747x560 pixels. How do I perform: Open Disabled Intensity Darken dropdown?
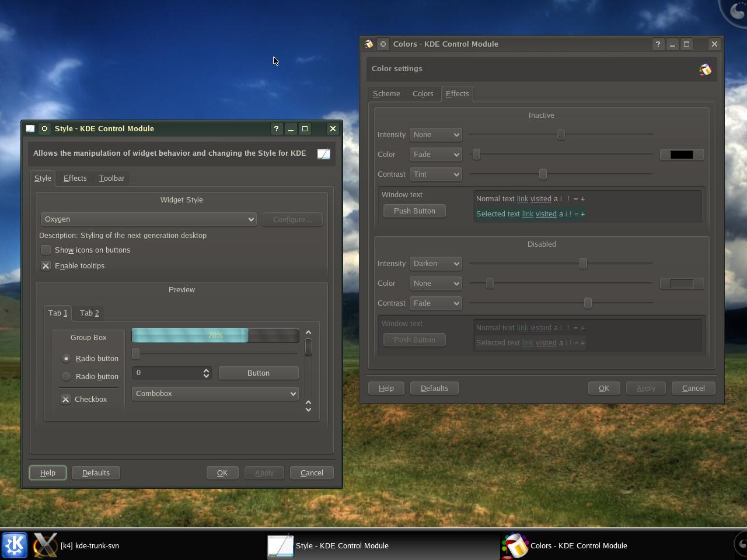[436, 264]
